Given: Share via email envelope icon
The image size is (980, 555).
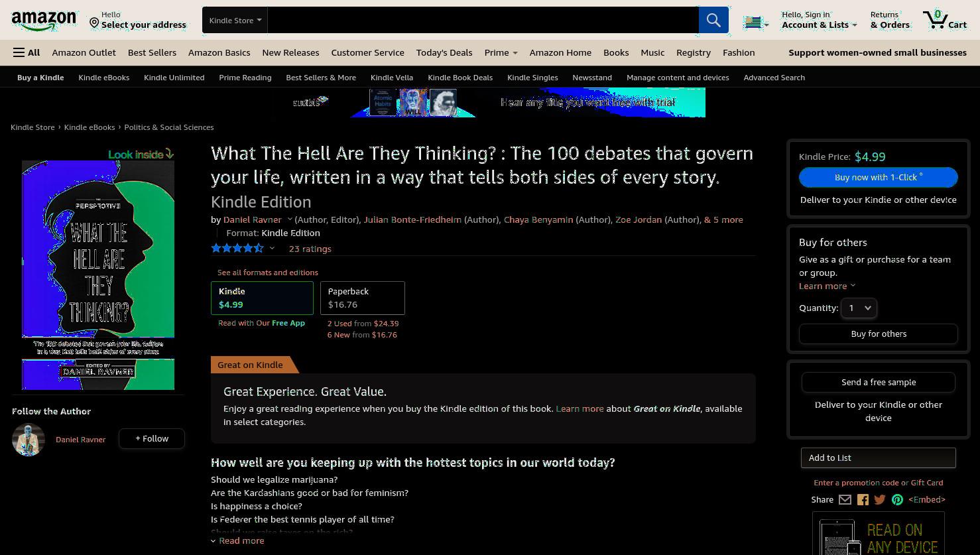Looking at the screenshot, I should tap(845, 500).
